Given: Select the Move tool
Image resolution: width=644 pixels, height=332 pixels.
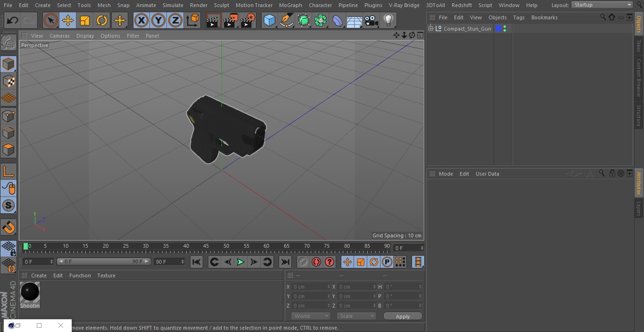Looking at the screenshot, I should point(68,21).
